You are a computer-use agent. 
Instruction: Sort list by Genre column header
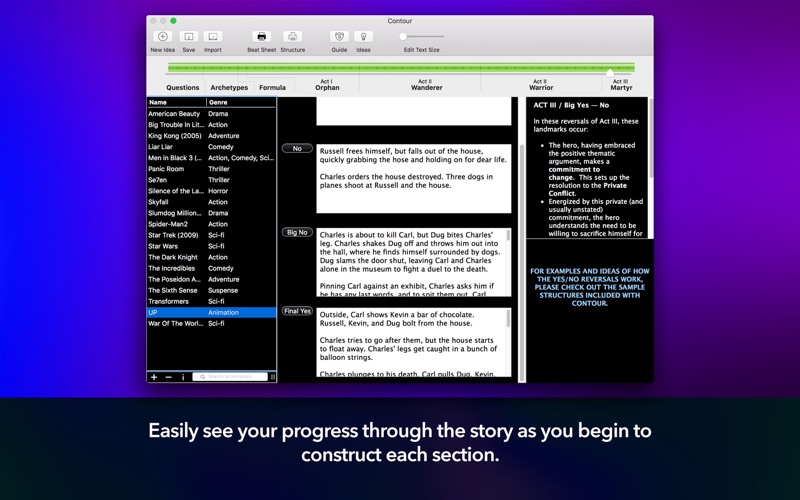coord(241,103)
